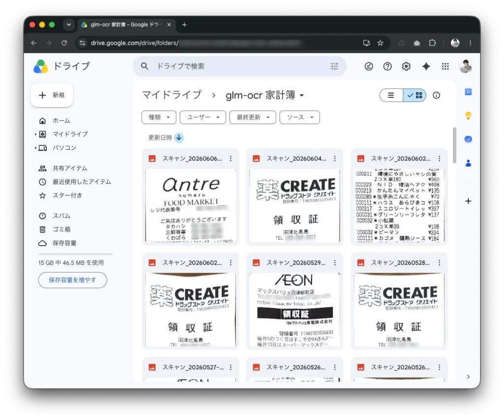Open the ソース filter dropdown
This screenshot has width=504, height=420.
(x=300, y=117)
